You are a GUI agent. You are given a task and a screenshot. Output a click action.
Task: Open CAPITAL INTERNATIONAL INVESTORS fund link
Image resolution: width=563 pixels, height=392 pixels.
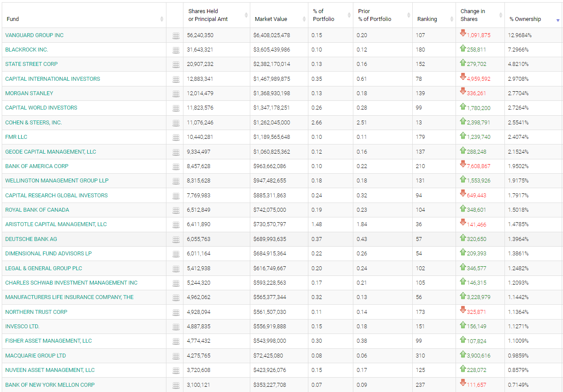click(x=52, y=79)
